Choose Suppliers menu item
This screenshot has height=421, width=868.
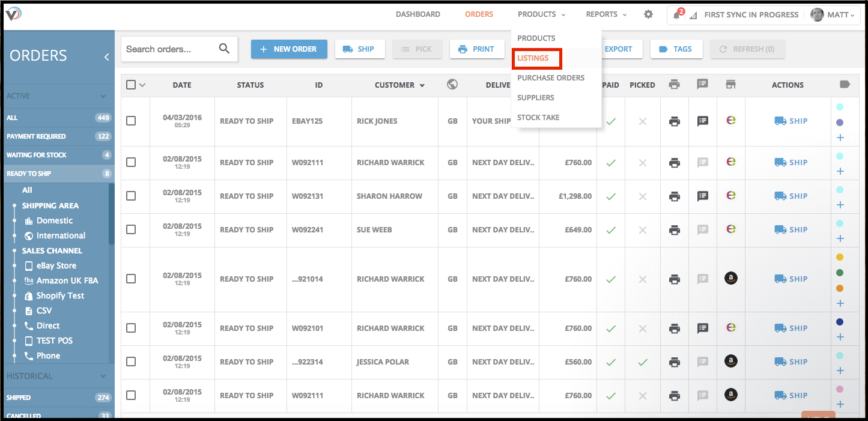(x=536, y=97)
